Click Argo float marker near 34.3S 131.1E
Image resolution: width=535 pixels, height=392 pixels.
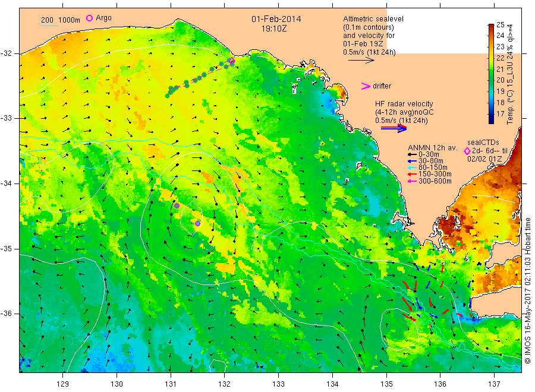[177, 206]
